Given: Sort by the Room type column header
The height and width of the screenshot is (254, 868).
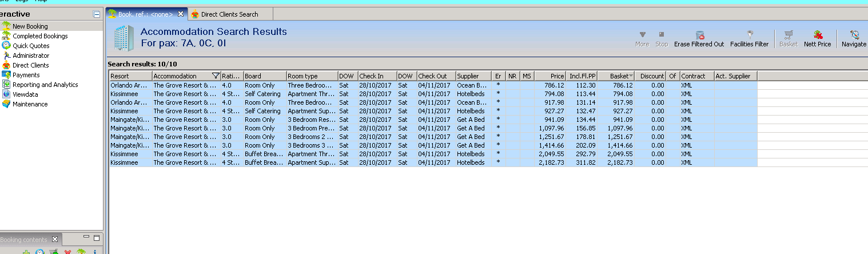Looking at the screenshot, I should [312, 76].
